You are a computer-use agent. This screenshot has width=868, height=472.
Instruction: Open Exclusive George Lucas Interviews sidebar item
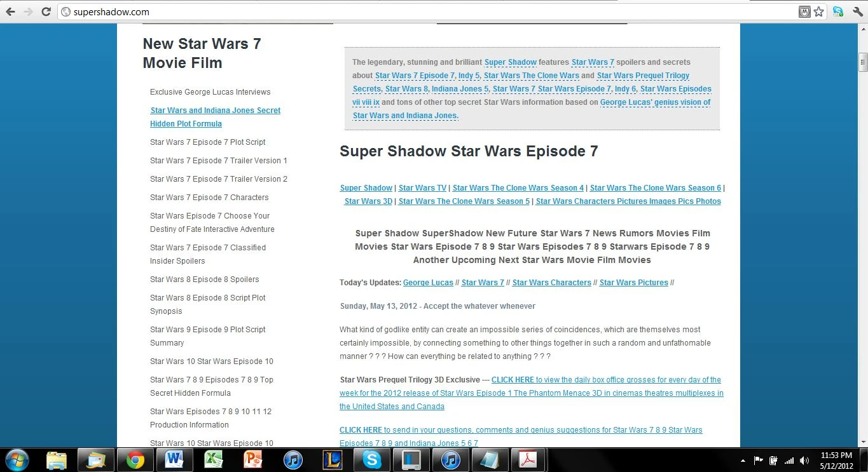click(x=210, y=92)
